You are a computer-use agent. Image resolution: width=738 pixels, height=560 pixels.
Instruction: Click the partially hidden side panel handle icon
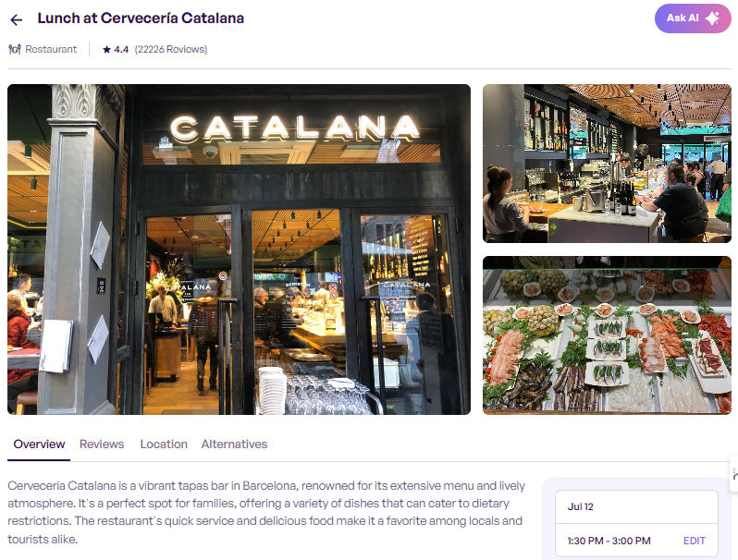click(x=734, y=474)
